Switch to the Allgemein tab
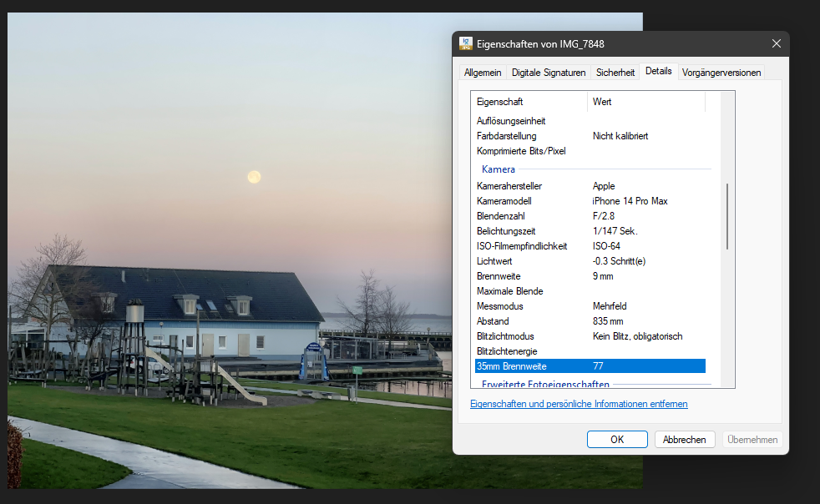Viewport: 820px width, 504px height. click(483, 73)
